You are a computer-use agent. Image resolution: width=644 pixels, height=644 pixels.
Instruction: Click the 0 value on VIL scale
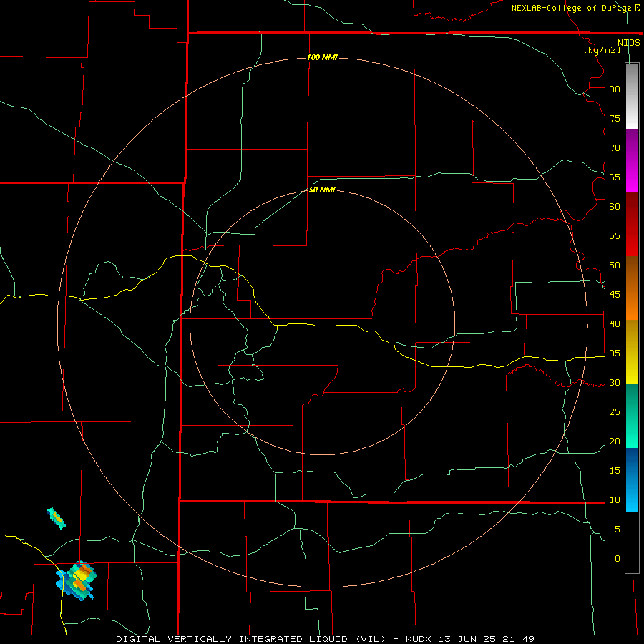tap(618, 559)
